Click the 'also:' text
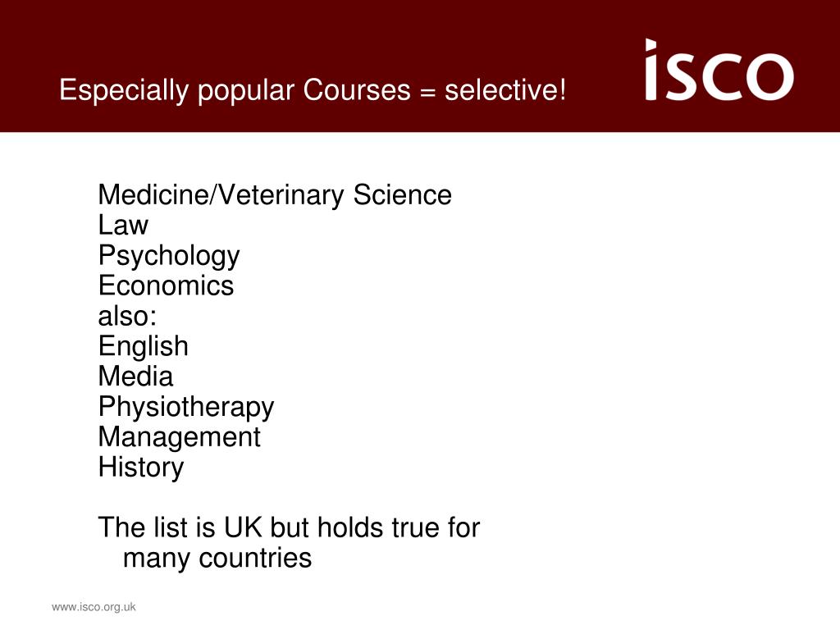The height and width of the screenshot is (630, 840). pos(127,316)
